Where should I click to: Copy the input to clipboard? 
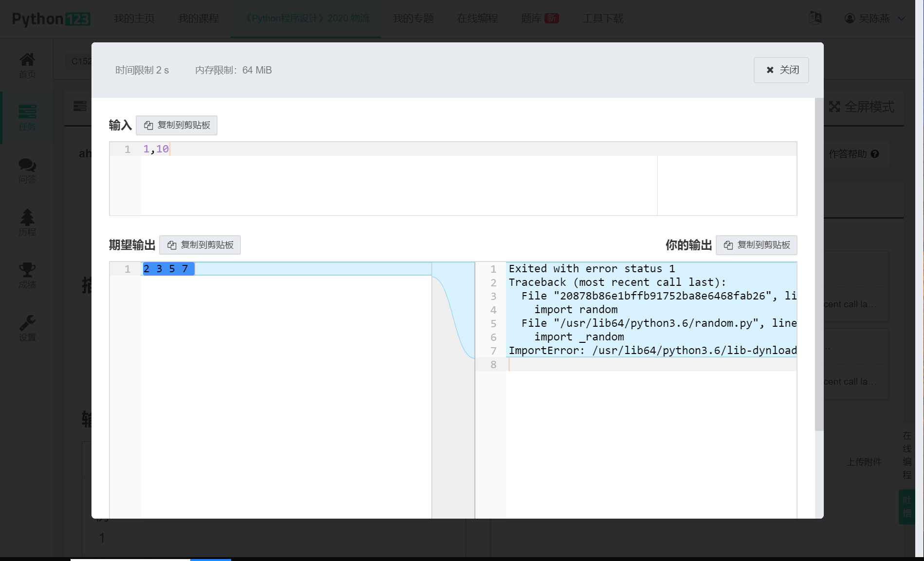[177, 125]
